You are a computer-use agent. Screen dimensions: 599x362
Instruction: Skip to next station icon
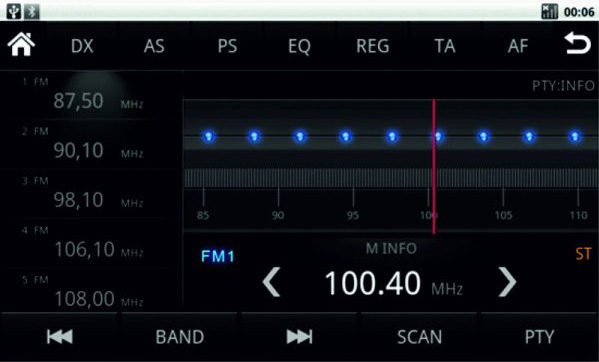coord(300,337)
